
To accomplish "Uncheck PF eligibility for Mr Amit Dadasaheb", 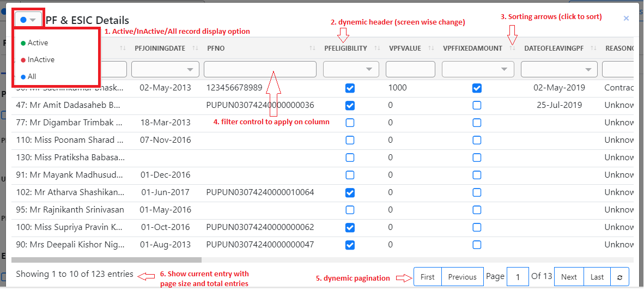I will 350,105.
